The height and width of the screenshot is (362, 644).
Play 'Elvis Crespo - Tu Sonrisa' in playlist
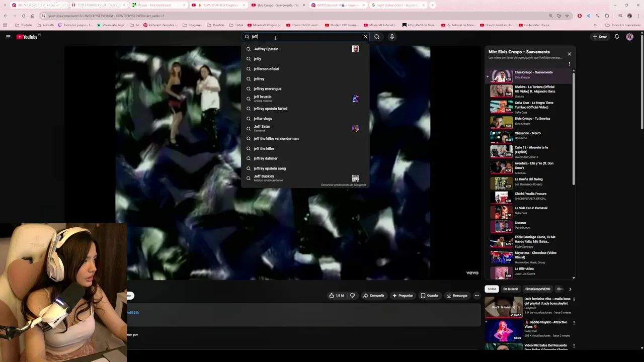coord(528,121)
